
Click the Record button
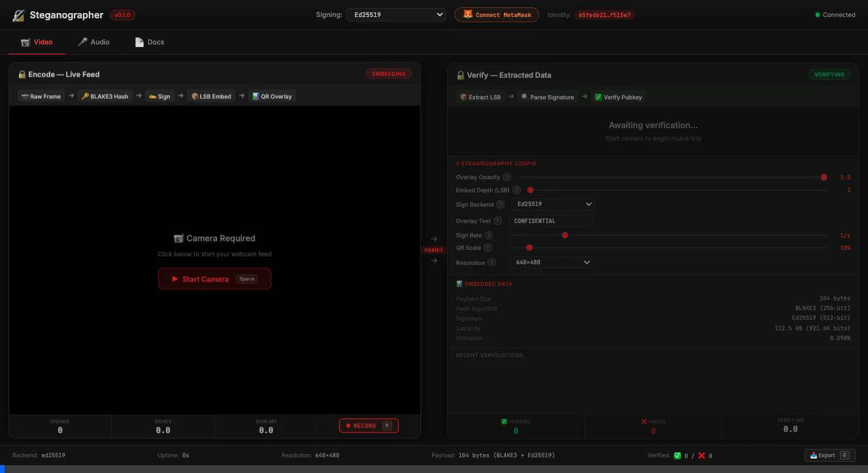(x=369, y=425)
